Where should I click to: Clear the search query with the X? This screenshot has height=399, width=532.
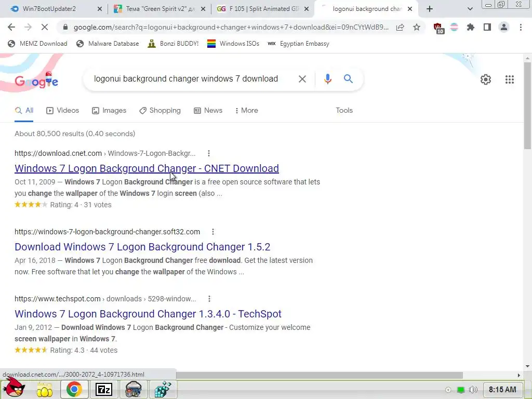coord(302,79)
